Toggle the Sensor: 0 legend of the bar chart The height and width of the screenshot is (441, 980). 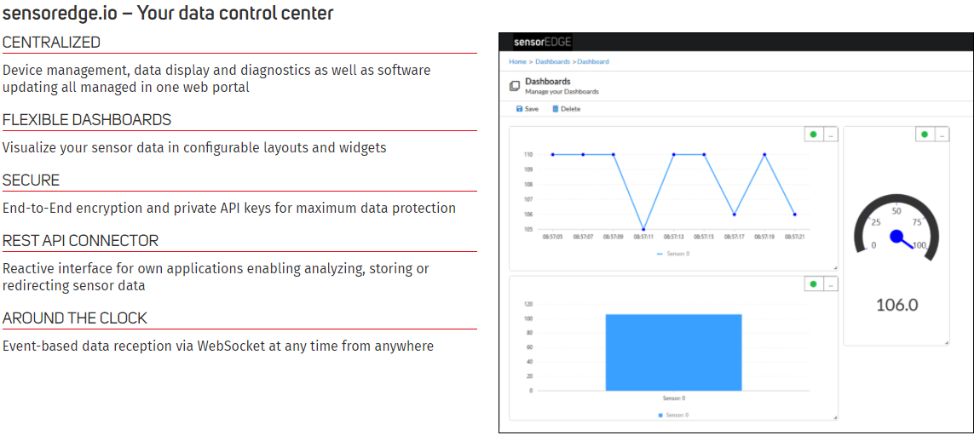pos(672,415)
